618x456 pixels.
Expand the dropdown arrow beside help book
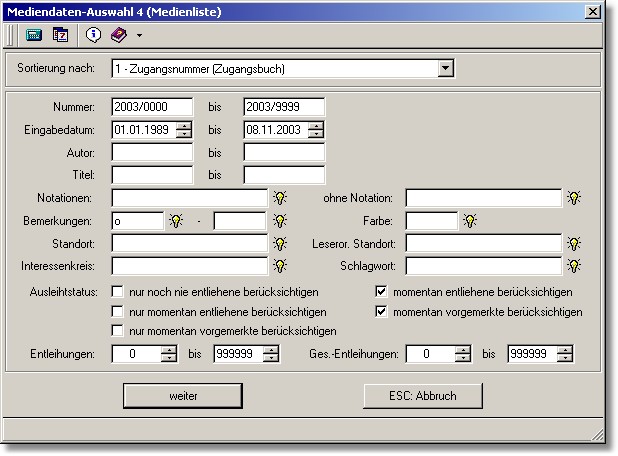click(x=139, y=36)
